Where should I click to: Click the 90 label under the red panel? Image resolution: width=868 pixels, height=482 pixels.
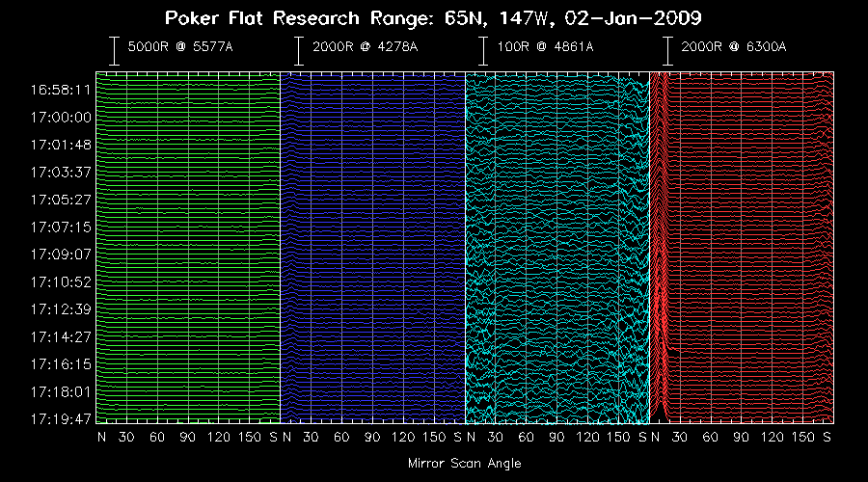741,438
